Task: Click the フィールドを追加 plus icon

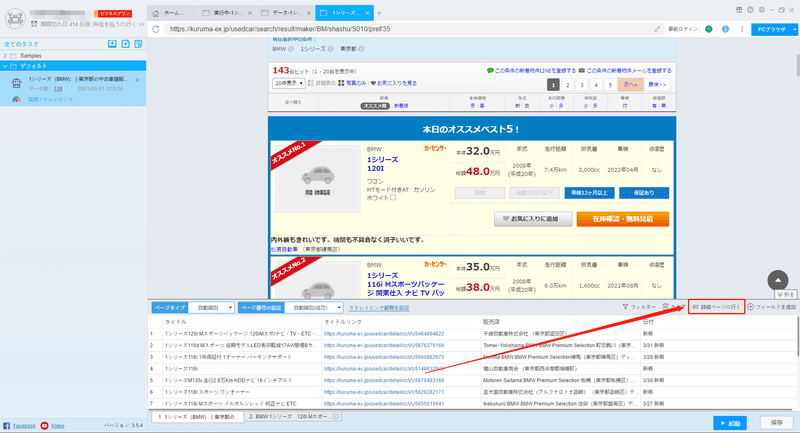Action: [x=751, y=307]
